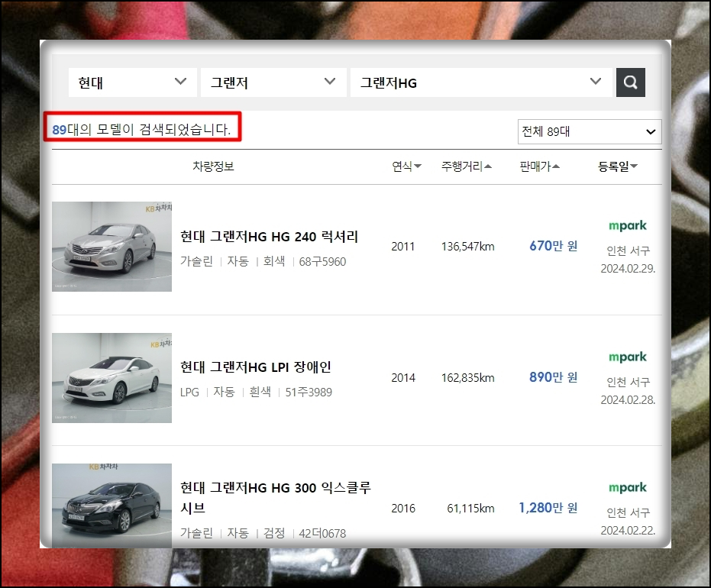Click the 2014 model year value
The image size is (711, 588).
[403, 378]
